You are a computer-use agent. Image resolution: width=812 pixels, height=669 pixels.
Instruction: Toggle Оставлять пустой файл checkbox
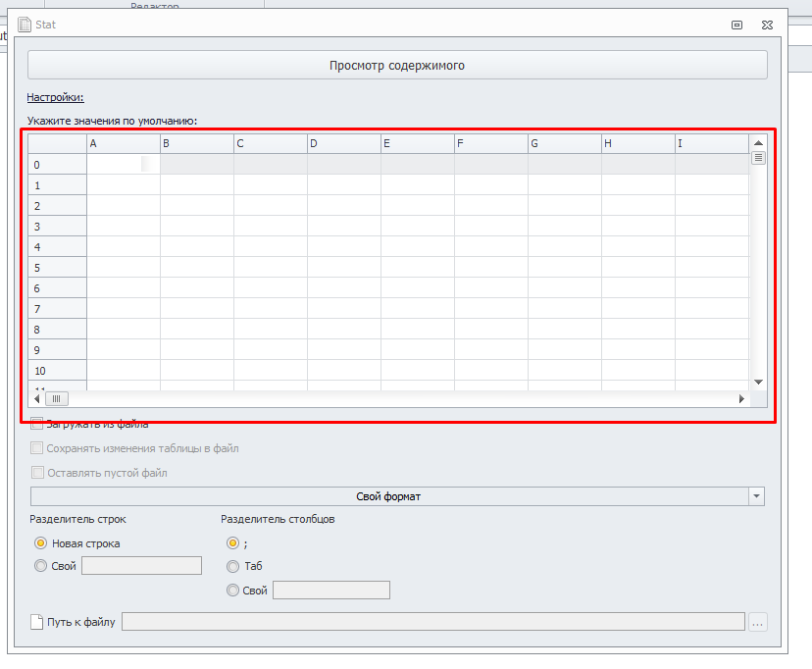37,472
